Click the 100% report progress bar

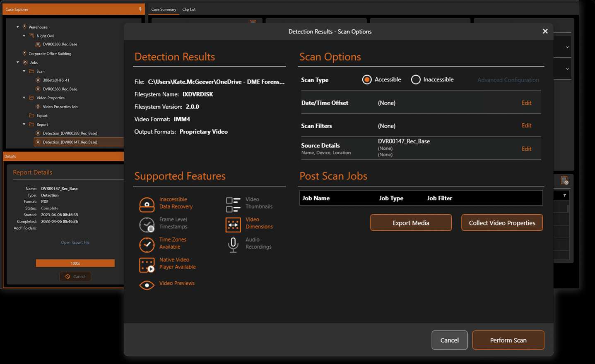(75, 263)
